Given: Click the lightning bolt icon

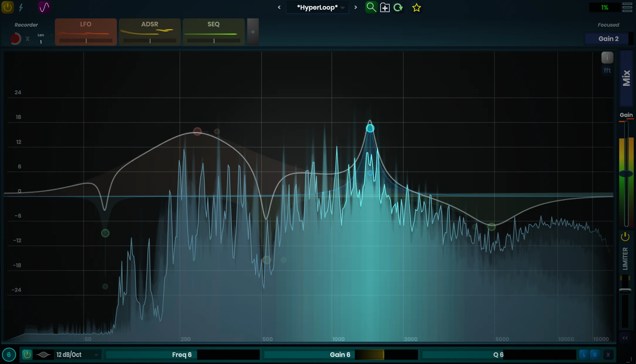Looking at the screenshot, I should click(21, 7).
